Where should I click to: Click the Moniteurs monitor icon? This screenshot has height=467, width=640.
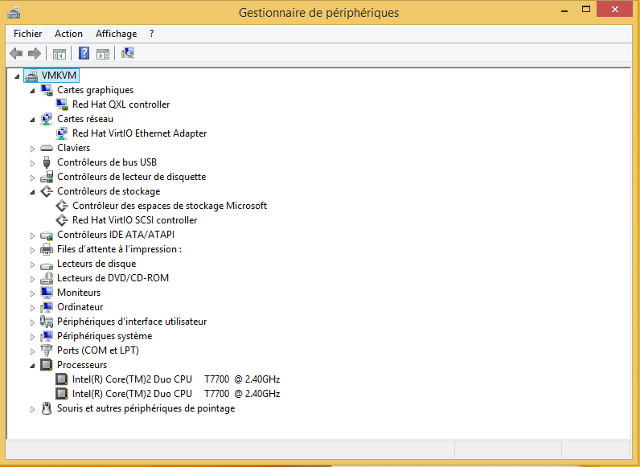(x=47, y=292)
